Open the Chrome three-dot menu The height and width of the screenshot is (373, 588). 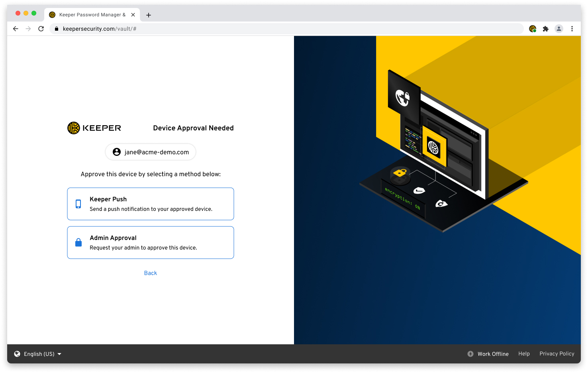tap(572, 29)
